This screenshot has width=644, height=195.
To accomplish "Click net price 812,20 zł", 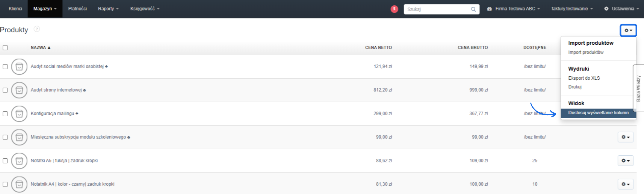I will [x=383, y=90].
